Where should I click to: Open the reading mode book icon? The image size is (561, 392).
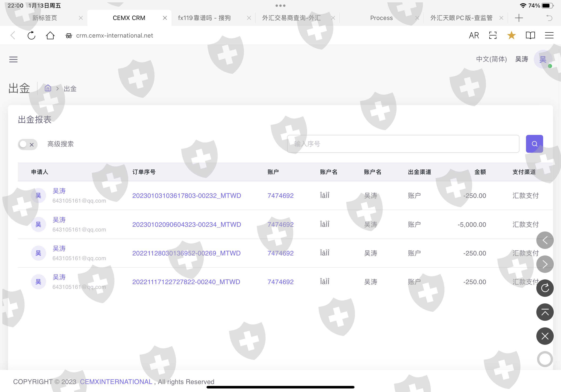(x=530, y=35)
